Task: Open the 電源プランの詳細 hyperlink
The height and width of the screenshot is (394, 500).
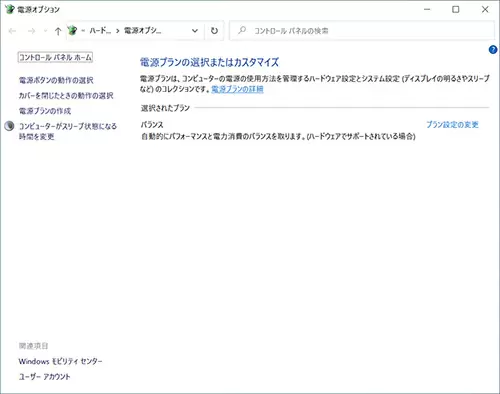Action: (x=237, y=89)
